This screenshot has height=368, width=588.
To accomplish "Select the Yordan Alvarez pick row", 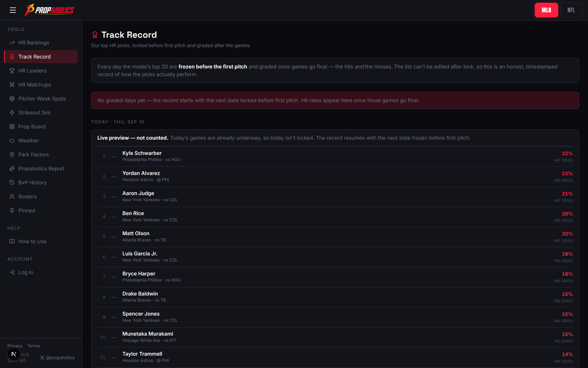I will click(x=335, y=177).
